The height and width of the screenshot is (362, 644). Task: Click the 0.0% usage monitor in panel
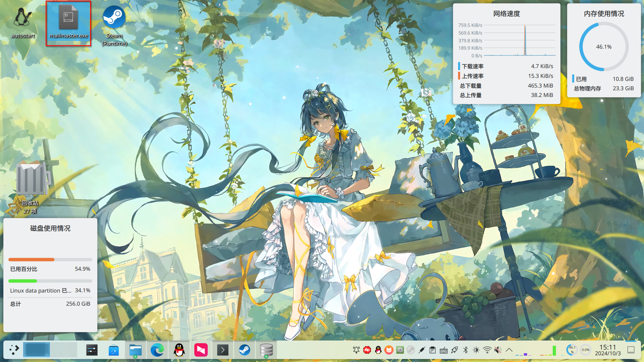click(x=586, y=350)
